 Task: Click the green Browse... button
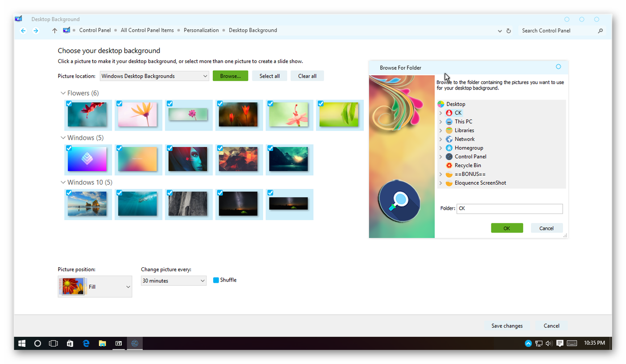tap(230, 76)
